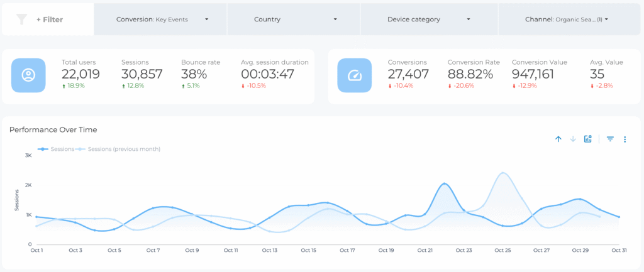Screen dimensions: 644x272
Task: Click the Performance Over Time title
Action: tap(53, 129)
